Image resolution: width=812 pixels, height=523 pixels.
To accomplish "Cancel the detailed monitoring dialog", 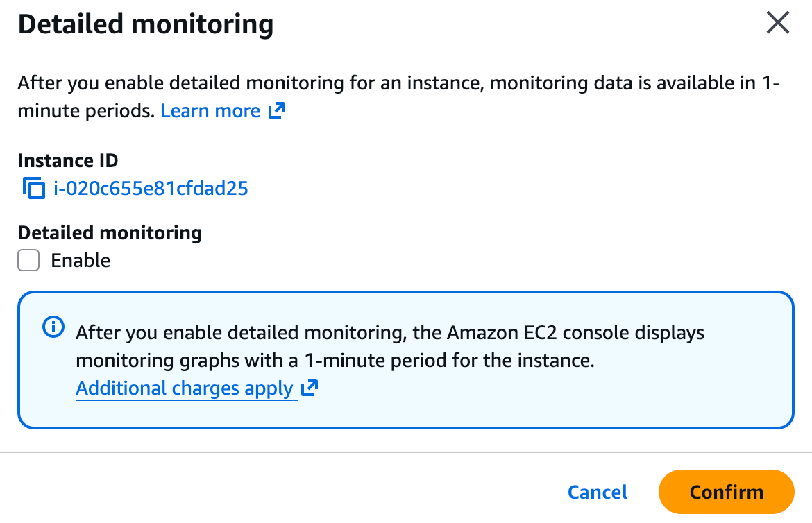I will [597, 491].
